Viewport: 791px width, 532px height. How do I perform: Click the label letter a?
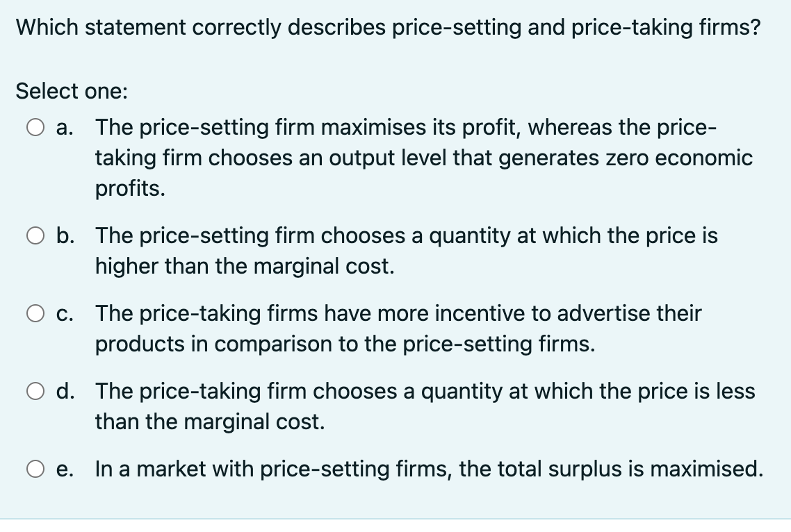coord(63,128)
